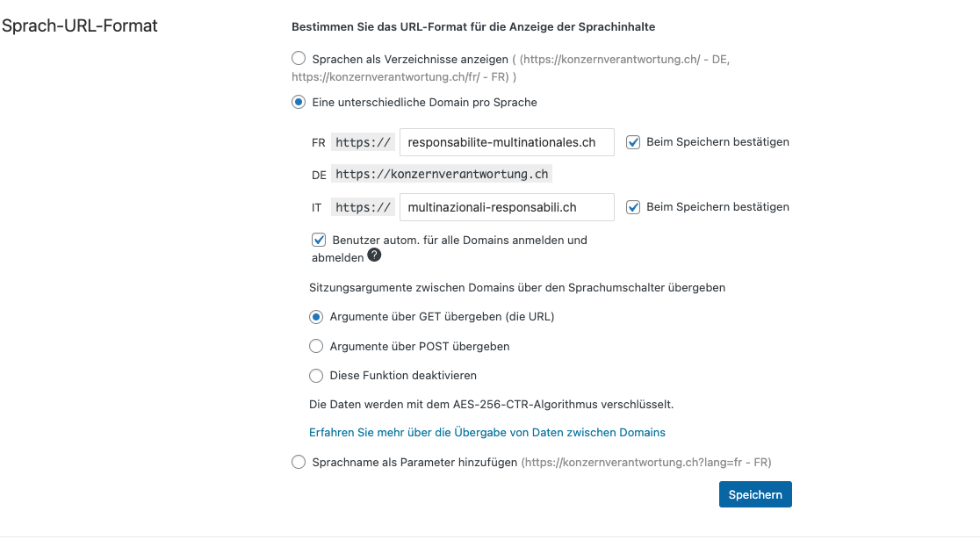
Task: Open 'Erfahren Sie mehr über die Übergabe' link
Action: tap(487, 433)
